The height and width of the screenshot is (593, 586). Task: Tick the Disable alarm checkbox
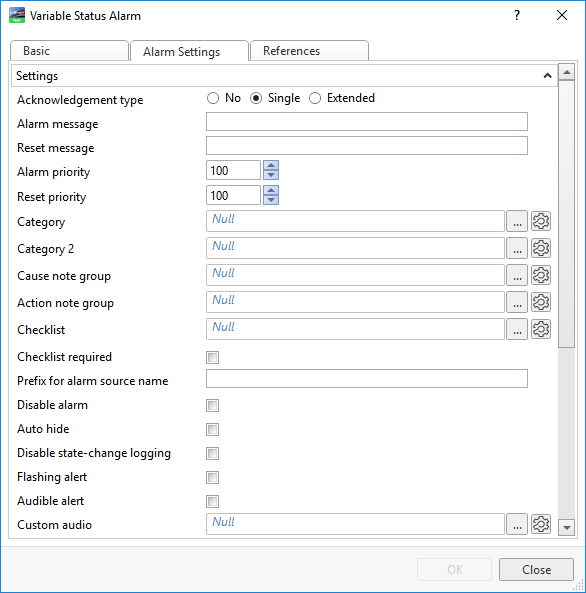pyautogui.click(x=213, y=405)
